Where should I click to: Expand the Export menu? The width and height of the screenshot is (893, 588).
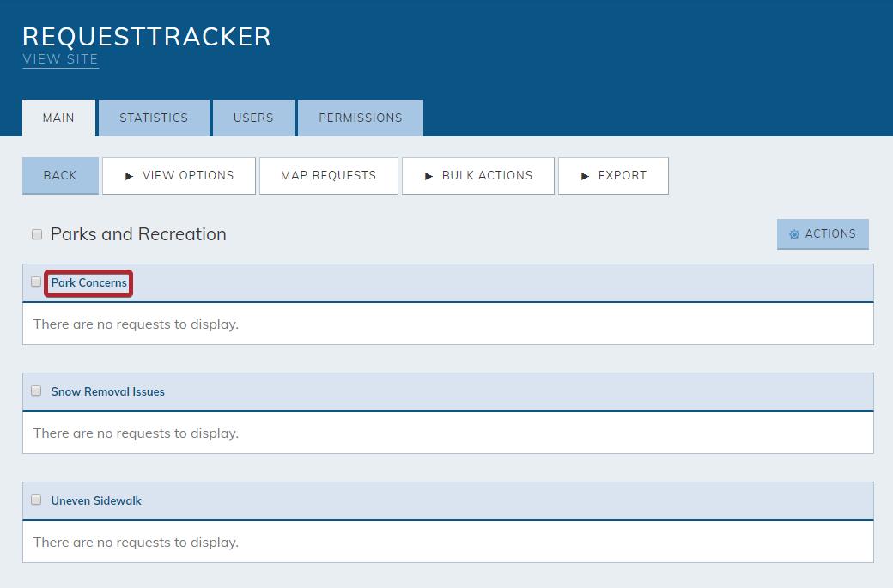pos(613,176)
